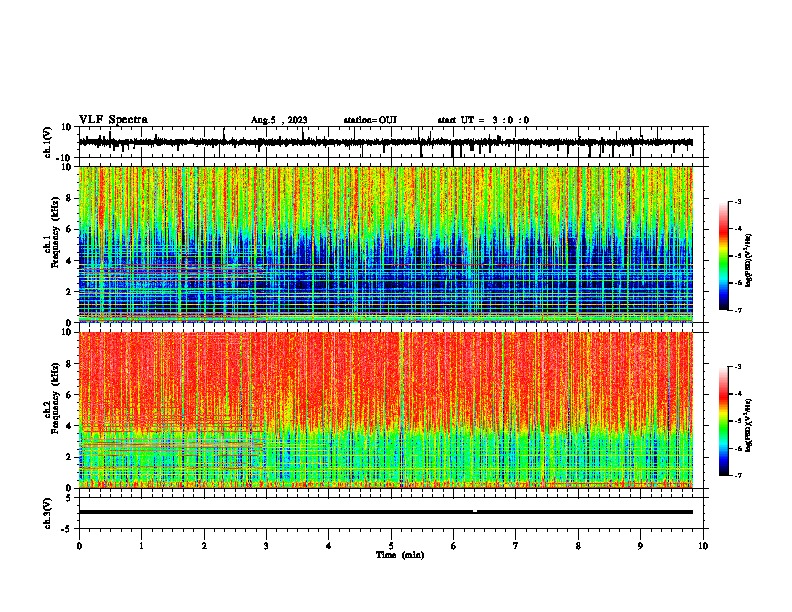792x612 pixels.
Task: Click the "VLF Spectra" plot title
Action: pos(113,120)
